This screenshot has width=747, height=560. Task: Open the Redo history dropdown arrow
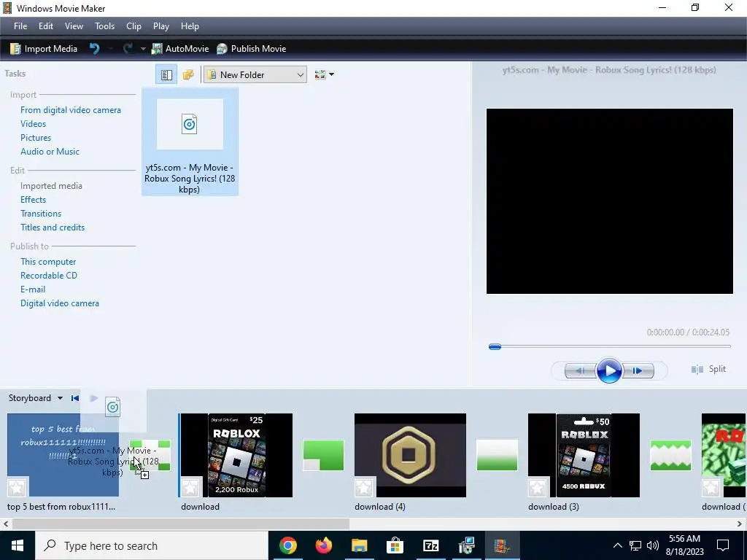pyautogui.click(x=142, y=49)
